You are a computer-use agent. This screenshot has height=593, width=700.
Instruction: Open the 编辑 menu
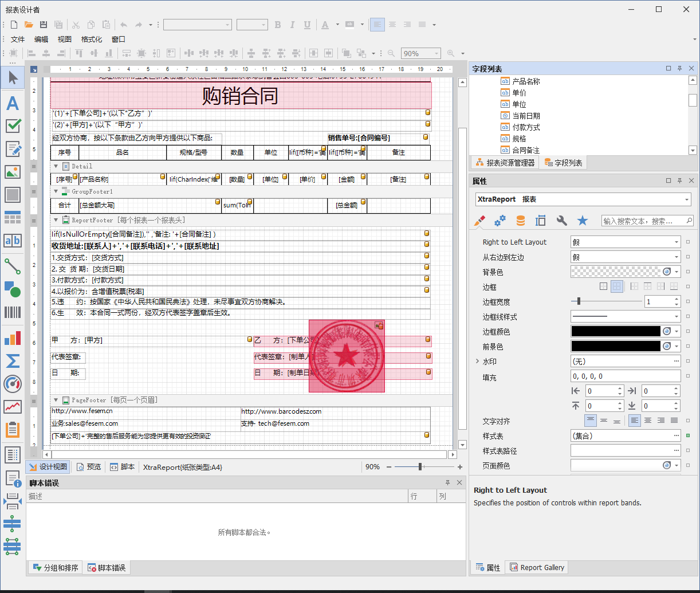coord(41,40)
